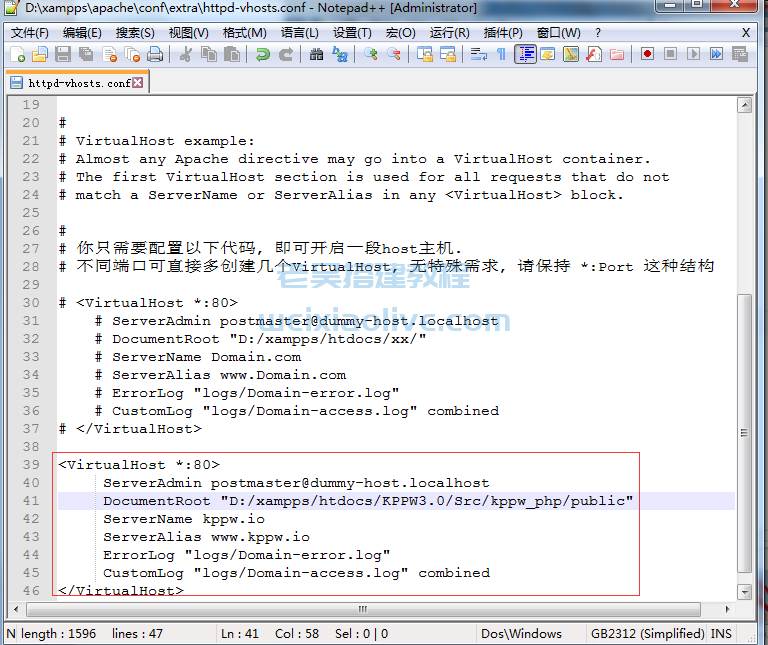The width and height of the screenshot is (768, 645).
Task: Open the ? help menu
Action: coord(598,33)
